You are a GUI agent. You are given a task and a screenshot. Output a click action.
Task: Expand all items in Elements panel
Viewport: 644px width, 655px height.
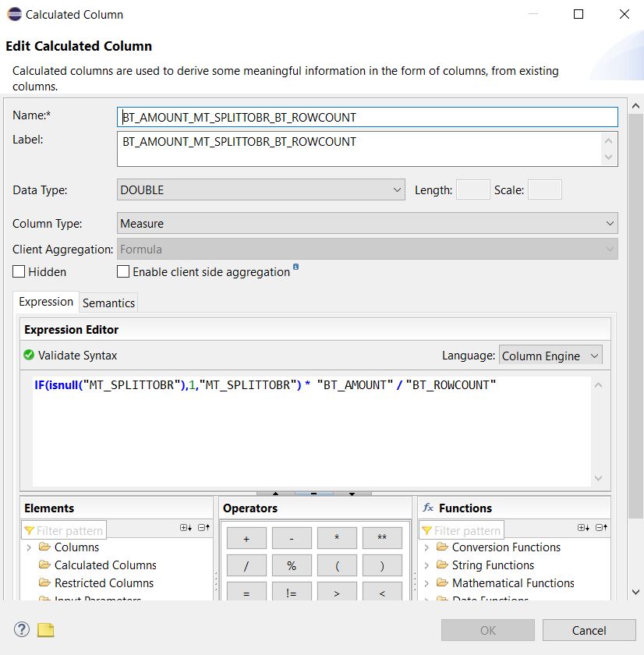(186, 528)
